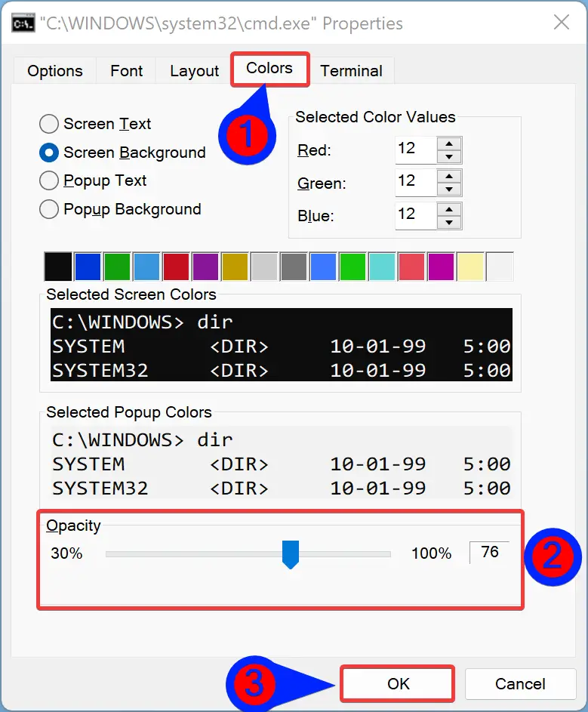Image resolution: width=588 pixels, height=712 pixels.
Task: Confirm changes with the OK button
Action: tap(398, 684)
